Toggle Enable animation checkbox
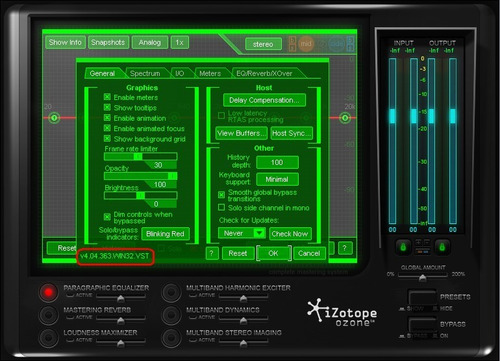The image size is (500, 361). (107, 118)
